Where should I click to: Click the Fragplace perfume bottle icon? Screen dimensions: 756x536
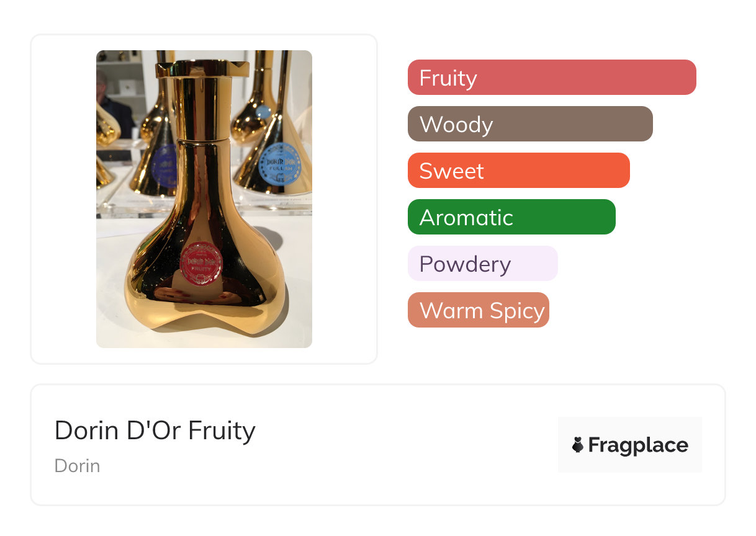578,445
